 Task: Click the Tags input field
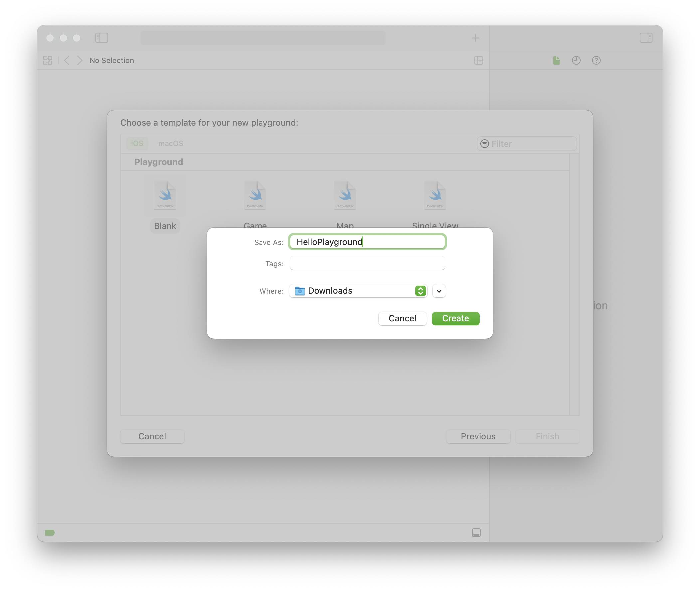coord(367,263)
